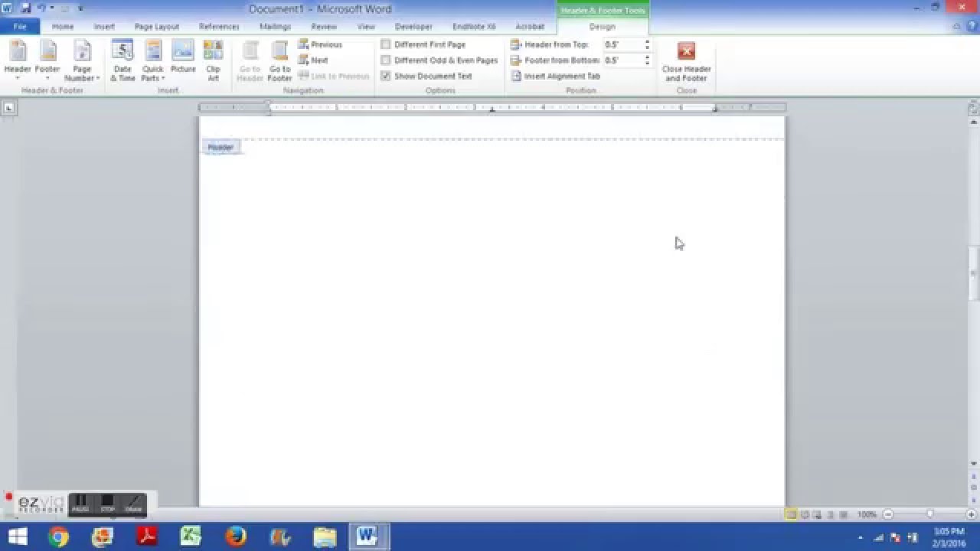Click the vertical scrollbar thumb
This screenshot has width=980, height=551.
[x=974, y=273]
